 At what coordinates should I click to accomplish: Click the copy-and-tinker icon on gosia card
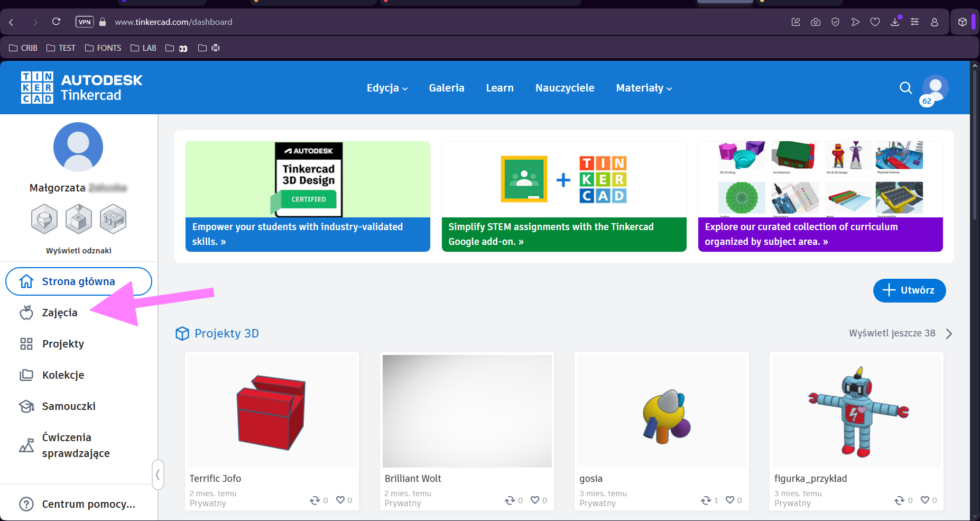pyautogui.click(x=706, y=500)
